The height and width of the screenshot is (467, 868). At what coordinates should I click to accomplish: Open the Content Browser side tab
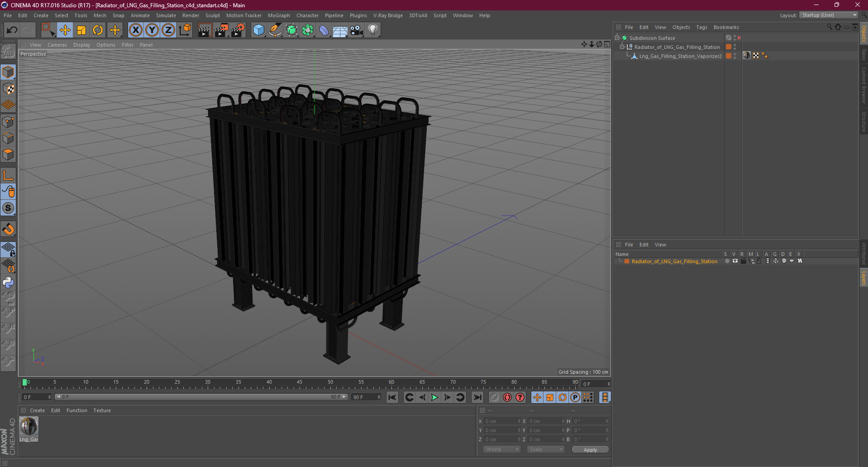[863, 85]
